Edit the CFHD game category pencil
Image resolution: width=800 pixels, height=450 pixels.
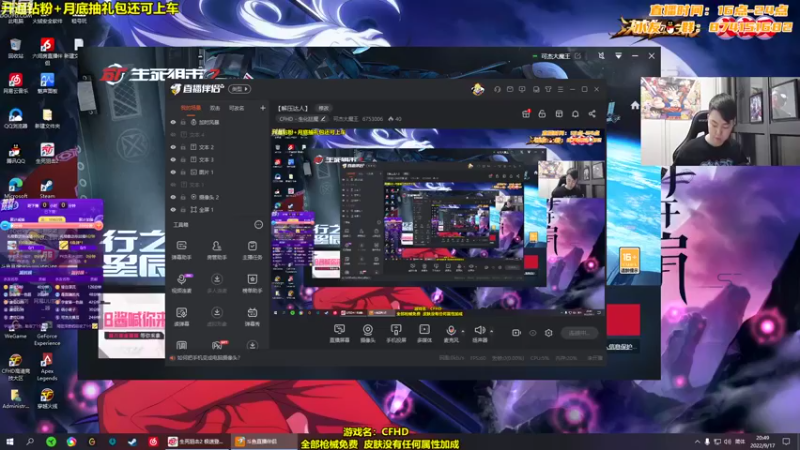pos(323,119)
